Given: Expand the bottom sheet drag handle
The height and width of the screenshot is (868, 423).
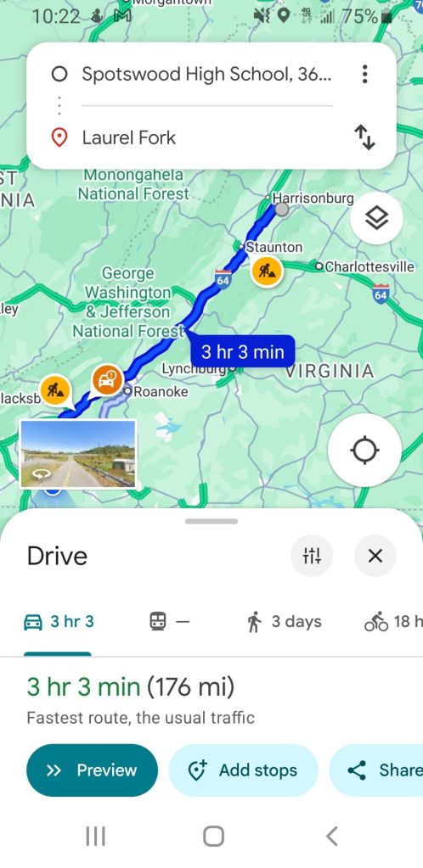Looking at the screenshot, I should point(211,521).
